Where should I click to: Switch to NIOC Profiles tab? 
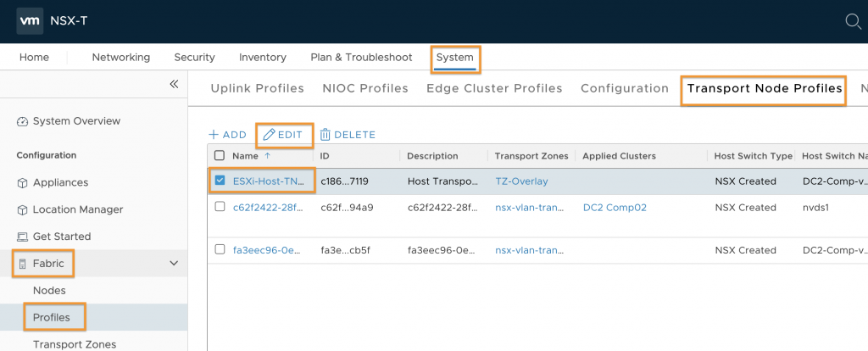click(365, 88)
